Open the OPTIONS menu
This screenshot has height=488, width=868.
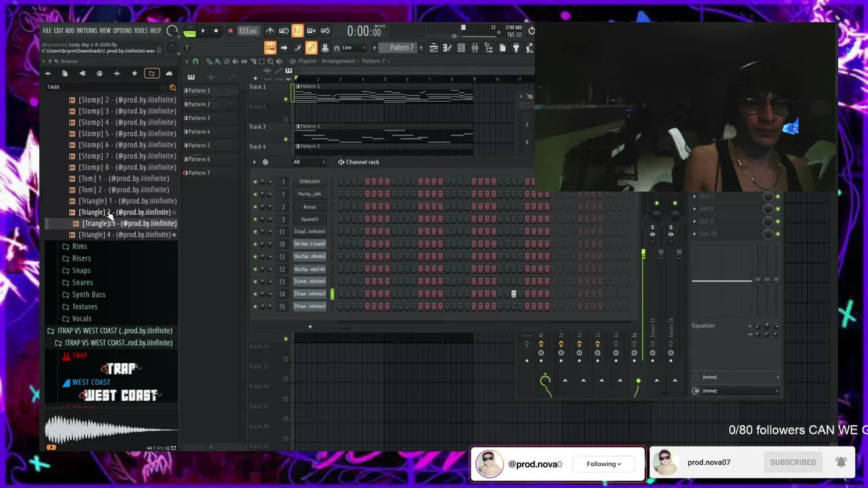coord(123,30)
